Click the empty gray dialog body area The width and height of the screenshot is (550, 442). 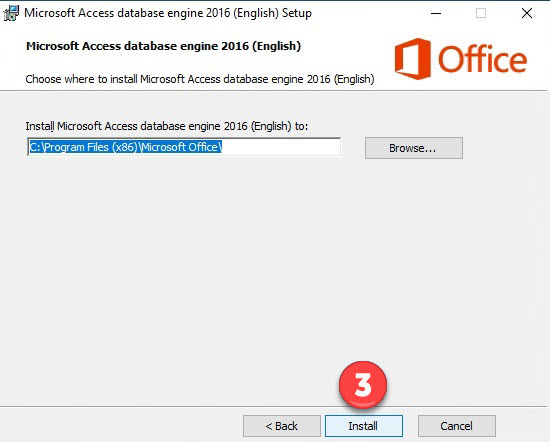(274, 274)
